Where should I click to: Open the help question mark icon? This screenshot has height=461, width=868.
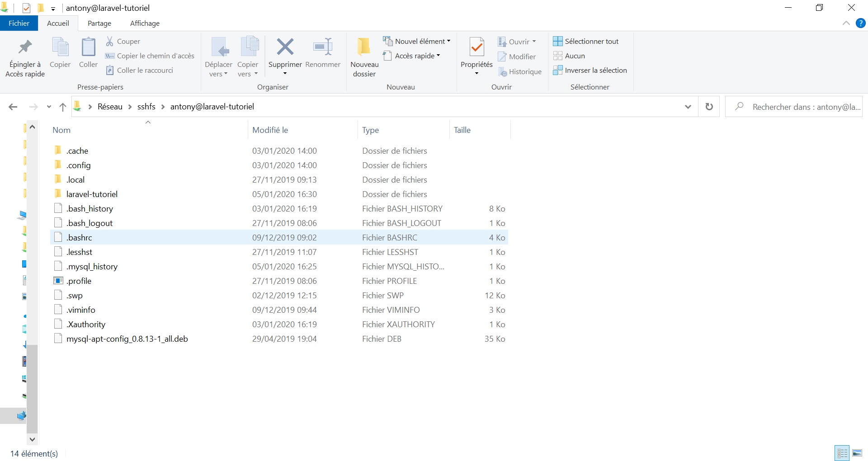click(x=860, y=24)
